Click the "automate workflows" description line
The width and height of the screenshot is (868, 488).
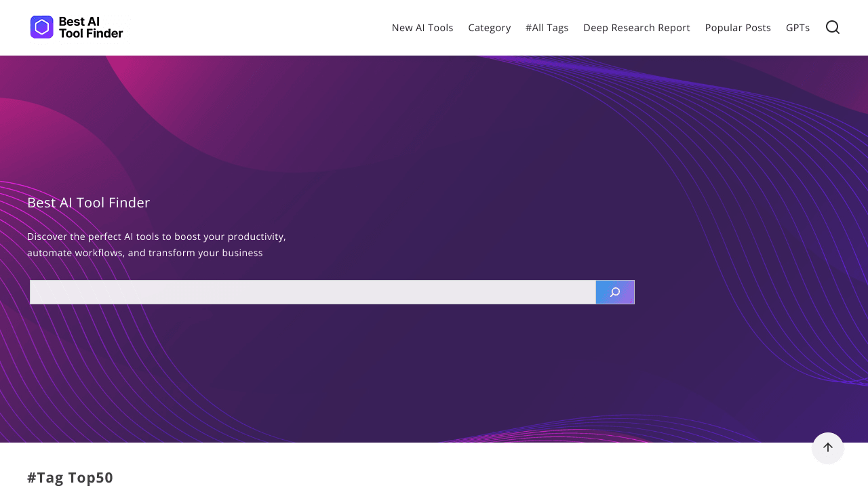(144, 253)
